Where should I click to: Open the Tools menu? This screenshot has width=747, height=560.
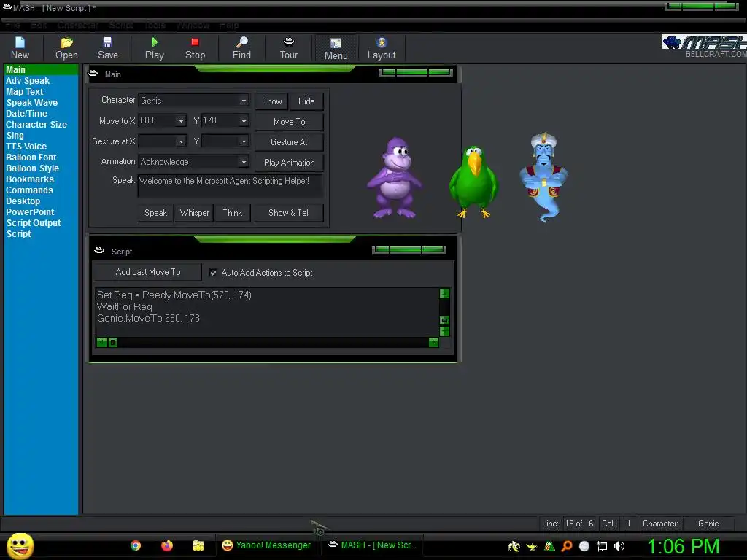pyautogui.click(x=155, y=26)
